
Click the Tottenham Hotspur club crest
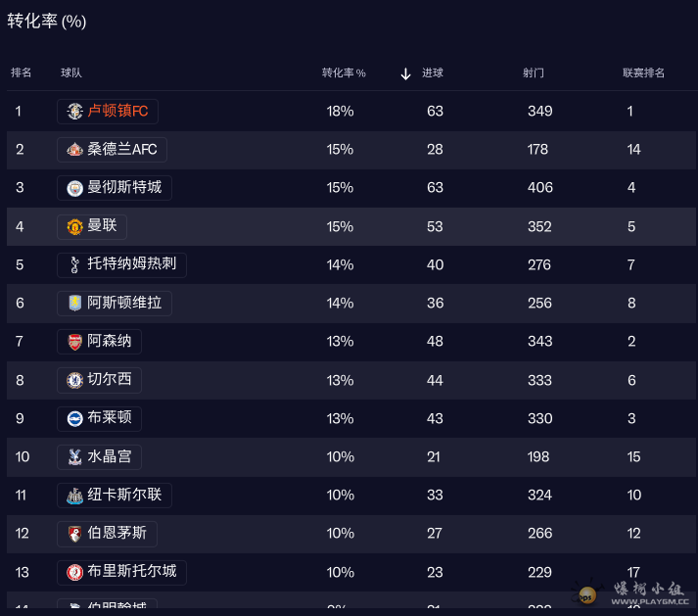[74, 264]
